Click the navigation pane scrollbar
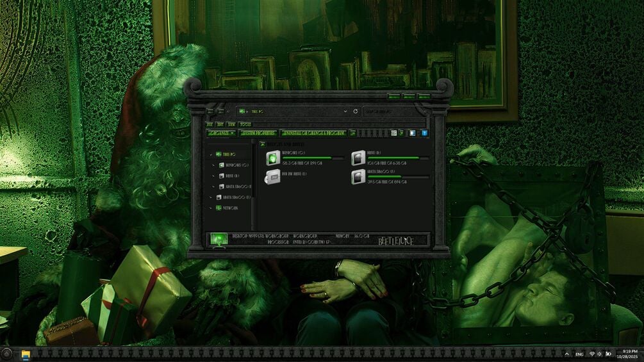Viewport: 644px width, 362px height. pyautogui.click(x=253, y=185)
